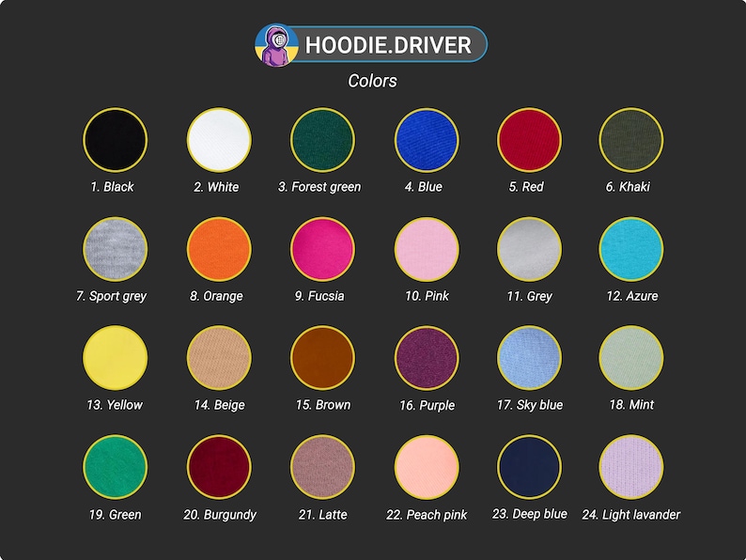The width and height of the screenshot is (746, 560).
Task: Choose the Peach pink swatch circle
Action: [x=427, y=467]
